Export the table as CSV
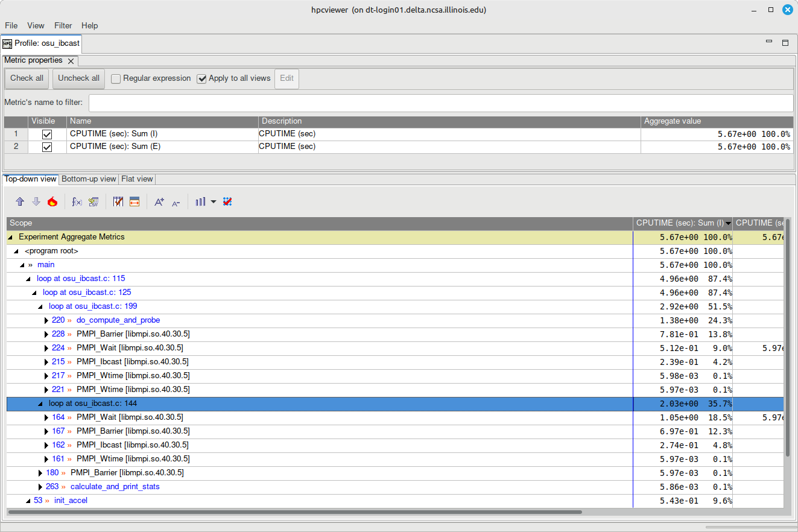The width and height of the screenshot is (798, 532). (93, 201)
